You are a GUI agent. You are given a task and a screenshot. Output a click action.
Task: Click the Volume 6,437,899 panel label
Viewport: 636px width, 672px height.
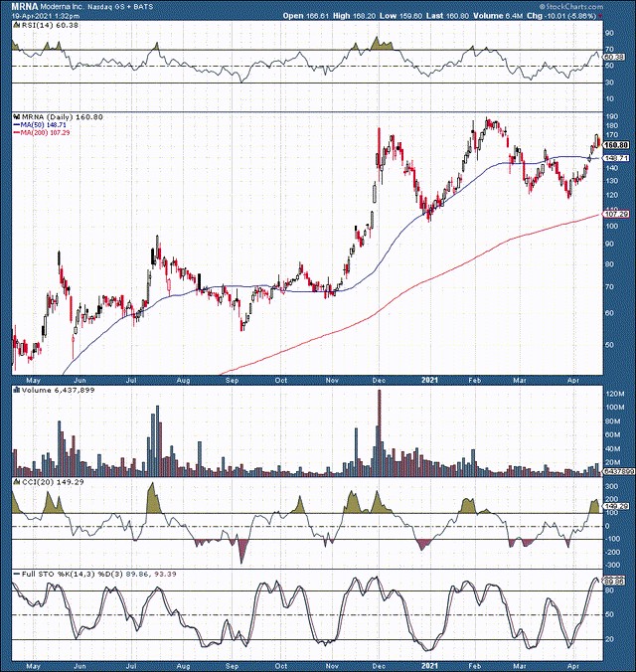point(59,391)
